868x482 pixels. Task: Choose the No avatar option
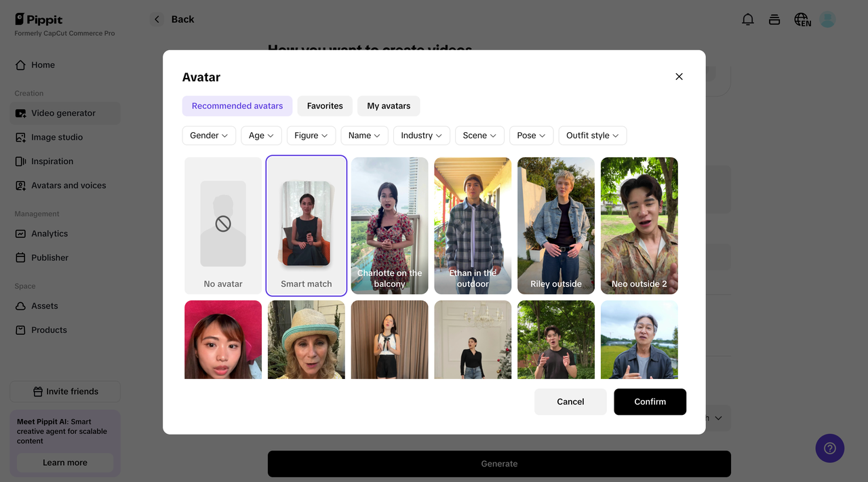point(222,226)
